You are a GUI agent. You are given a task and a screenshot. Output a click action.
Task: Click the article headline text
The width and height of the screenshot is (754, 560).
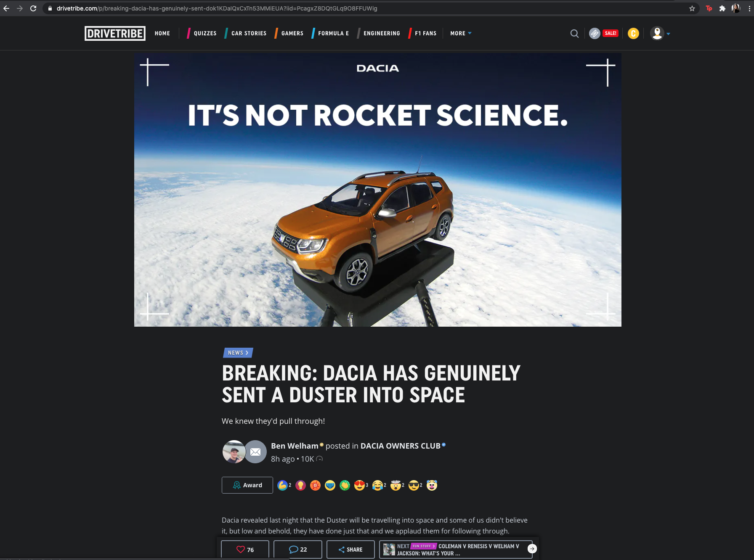[x=371, y=384]
